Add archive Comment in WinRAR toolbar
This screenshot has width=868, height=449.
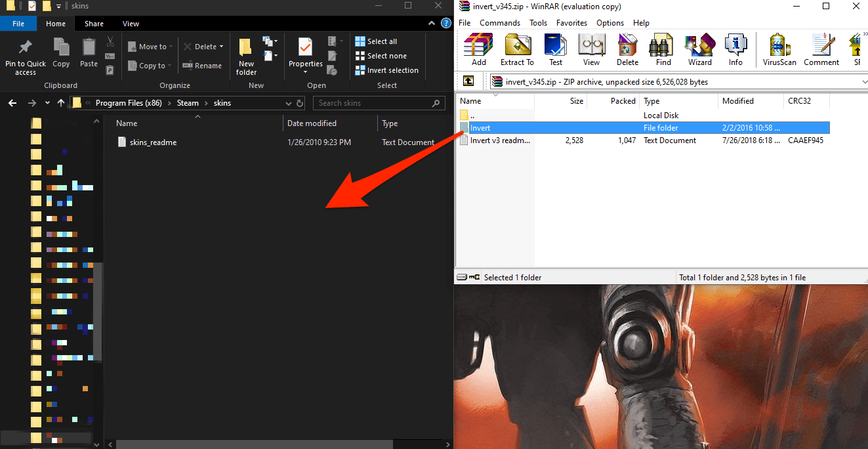point(821,50)
